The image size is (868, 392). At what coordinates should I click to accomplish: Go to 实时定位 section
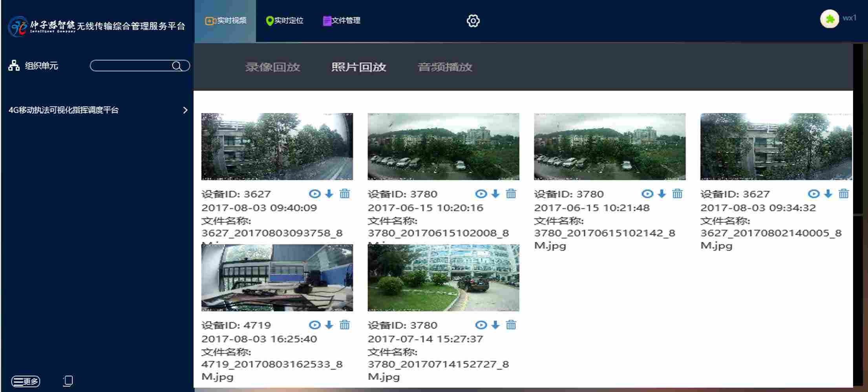[285, 20]
